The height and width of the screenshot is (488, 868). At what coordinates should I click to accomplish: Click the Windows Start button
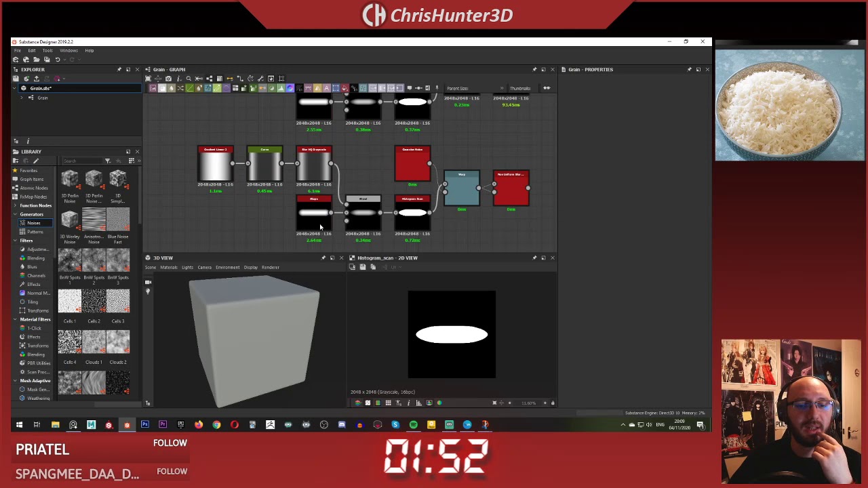(x=19, y=425)
